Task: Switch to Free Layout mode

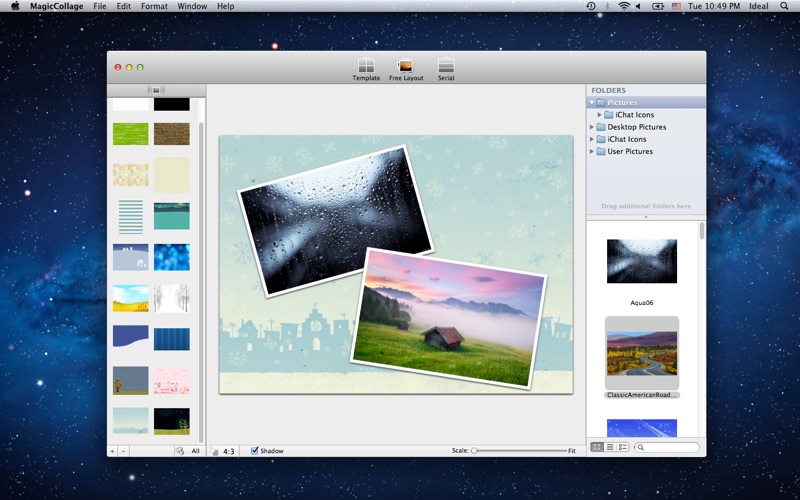Action: (x=406, y=67)
